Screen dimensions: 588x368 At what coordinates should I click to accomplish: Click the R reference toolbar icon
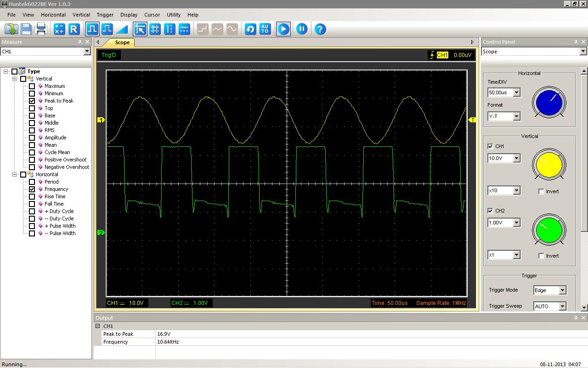[x=74, y=29]
